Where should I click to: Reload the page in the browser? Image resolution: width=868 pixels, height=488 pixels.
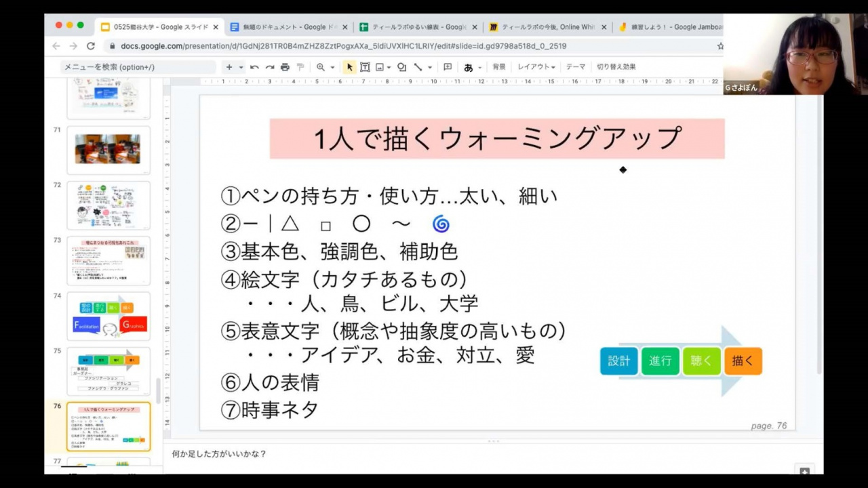click(91, 46)
